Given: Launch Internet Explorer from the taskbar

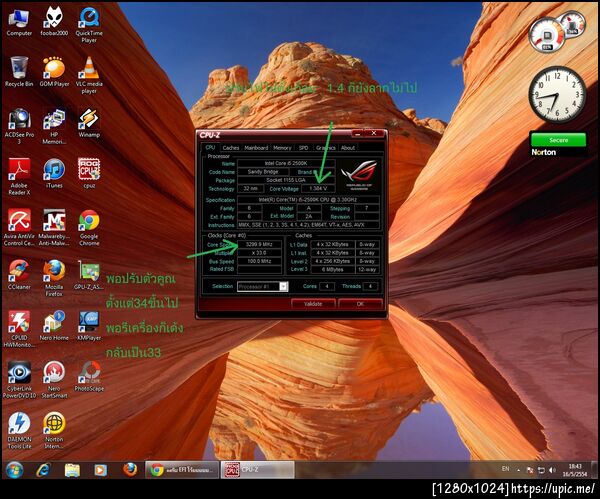Looking at the screenshot, I should coord(43,470).
